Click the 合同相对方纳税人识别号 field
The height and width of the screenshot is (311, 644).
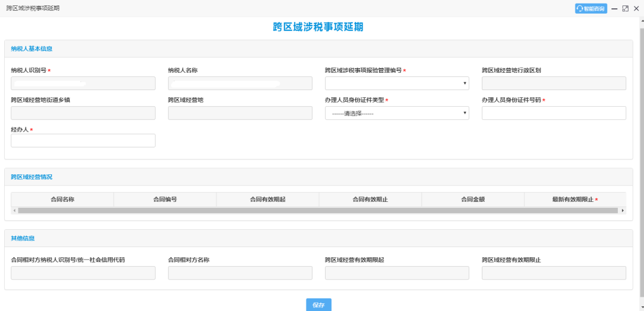[x=83, y=273]
